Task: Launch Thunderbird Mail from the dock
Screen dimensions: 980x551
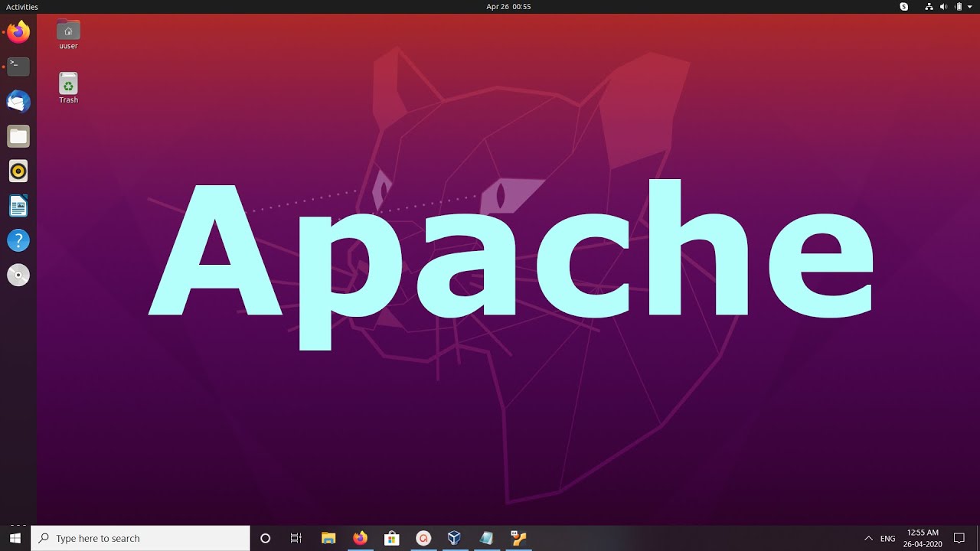Action: [18, 102]
